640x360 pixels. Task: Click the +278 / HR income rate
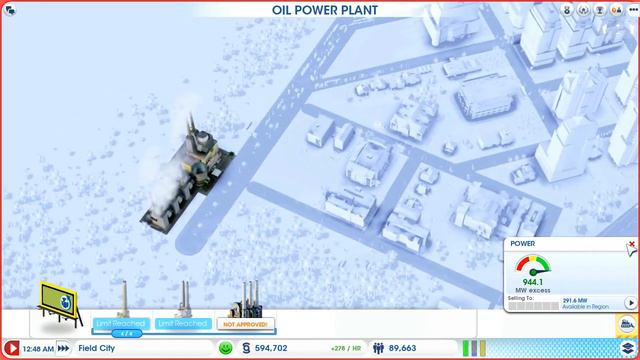[346, 349]
